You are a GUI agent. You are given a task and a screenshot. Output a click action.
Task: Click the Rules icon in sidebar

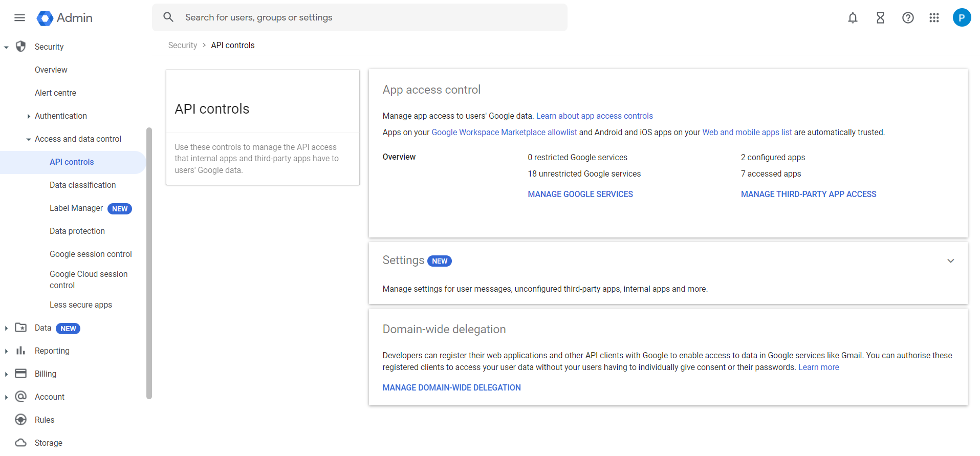(x=20, y=420)
